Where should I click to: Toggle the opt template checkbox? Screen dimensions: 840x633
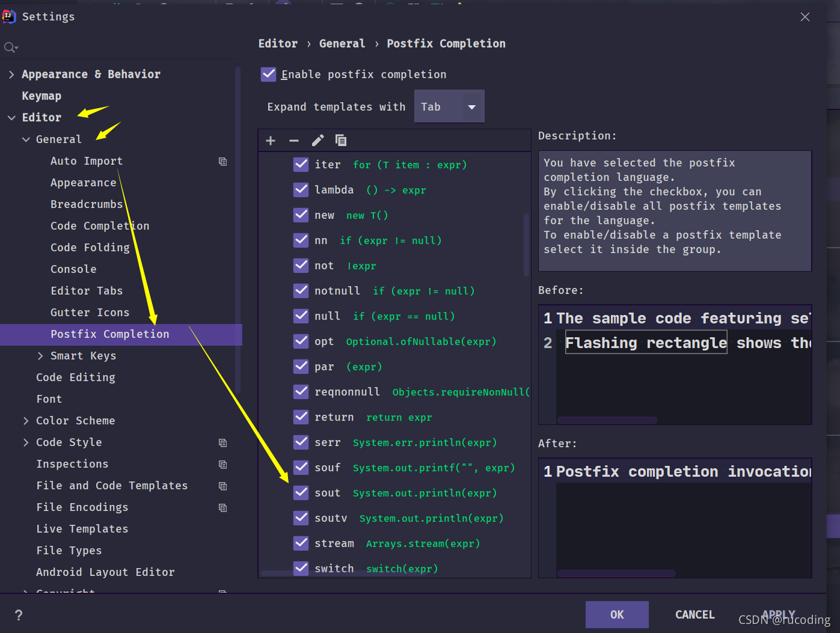301,341
